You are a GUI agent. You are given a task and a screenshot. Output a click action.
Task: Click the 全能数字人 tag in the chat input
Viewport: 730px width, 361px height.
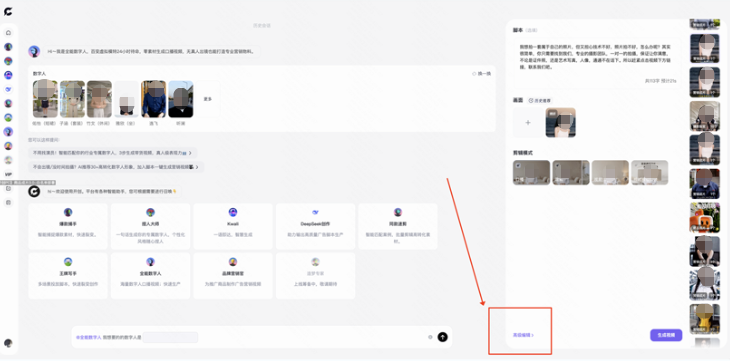click(x=88, y=337)
